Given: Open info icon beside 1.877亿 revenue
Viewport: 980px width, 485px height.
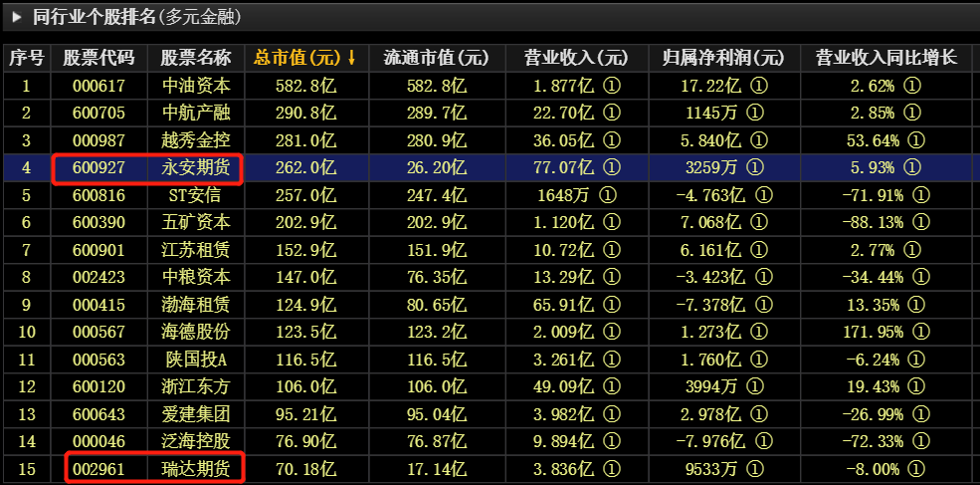Looking at the screenshot, I should point(612,86).
